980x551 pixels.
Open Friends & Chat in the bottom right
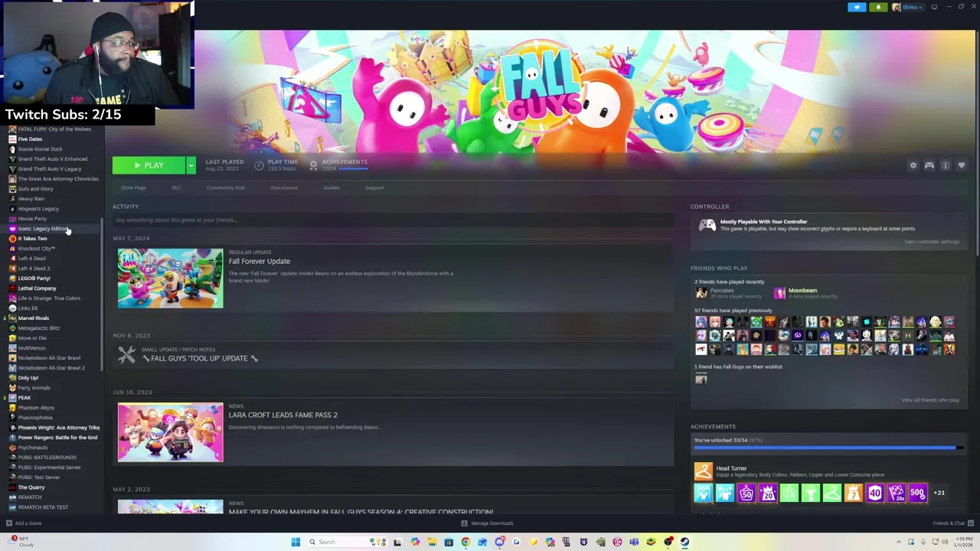click(952, 523)
